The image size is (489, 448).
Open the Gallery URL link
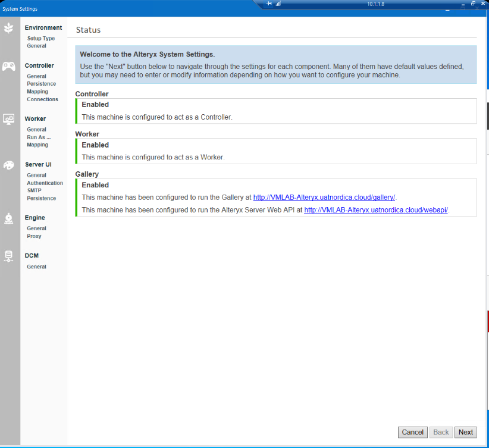pyautogui.click(x=324, y=197)
